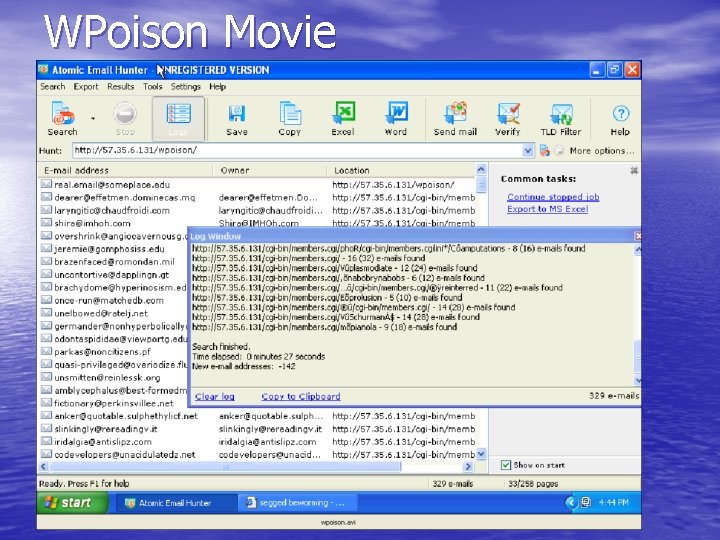This screenshot has height=540, width=720.
Task: Expand hidden system tray icons arrow
Action: click(571, 503)
